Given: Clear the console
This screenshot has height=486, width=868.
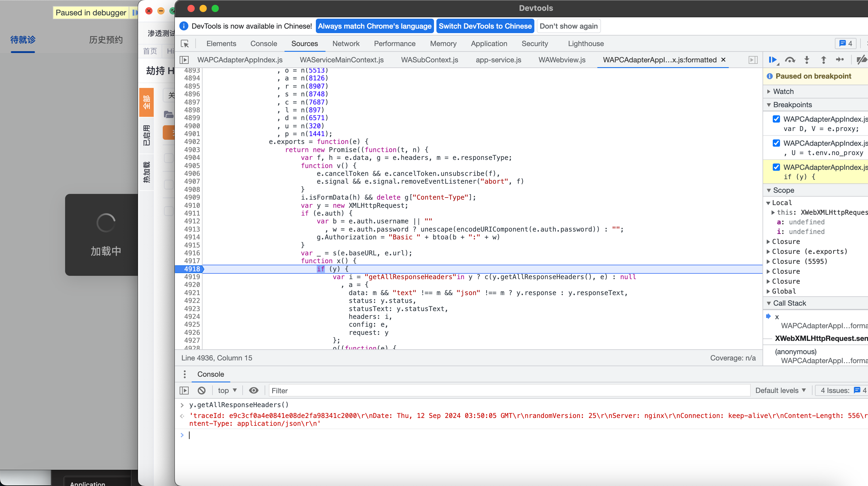Looking at the screenshot, I should click(x=202, y=391).
